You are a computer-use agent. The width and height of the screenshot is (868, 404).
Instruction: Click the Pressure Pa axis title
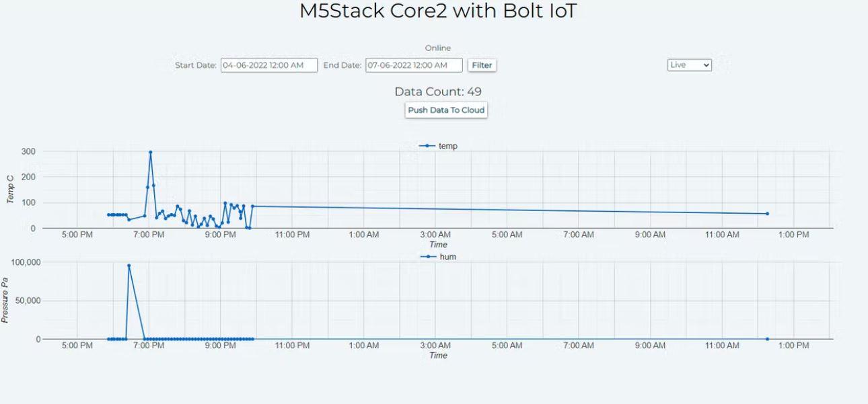pyautogui.click(x=5, y=300)
